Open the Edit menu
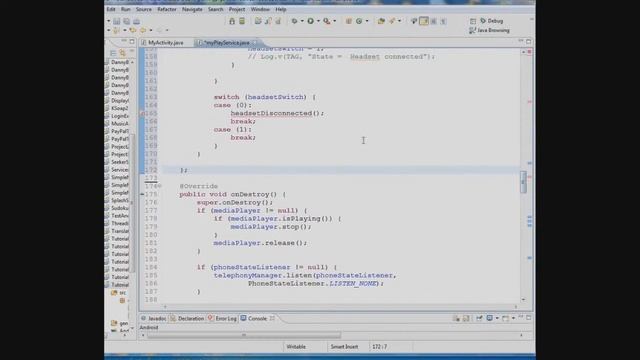Image resolution: width=640 pixels, height=360 pixels. click(111, 9)
